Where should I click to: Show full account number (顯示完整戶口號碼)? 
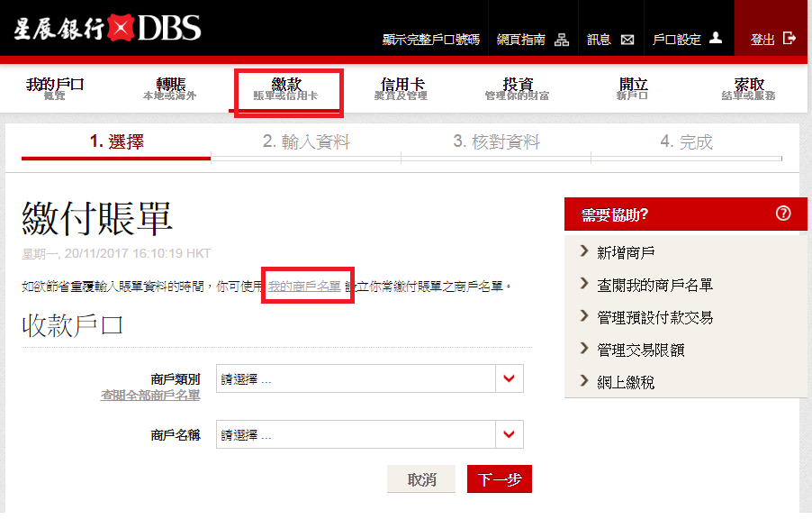point(430,40)
